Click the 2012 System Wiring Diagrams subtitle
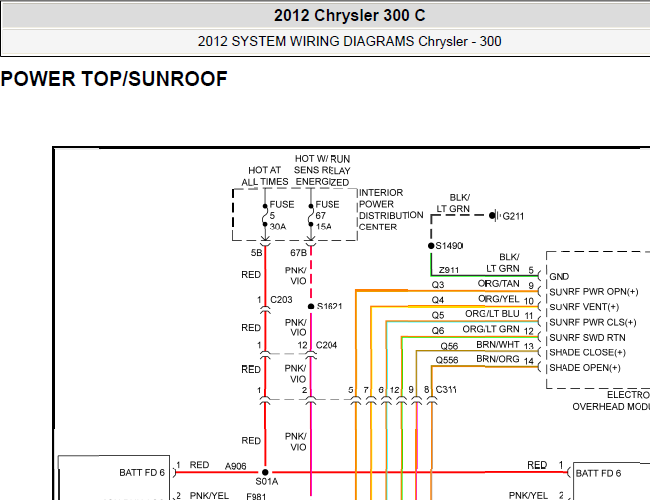 349,41
